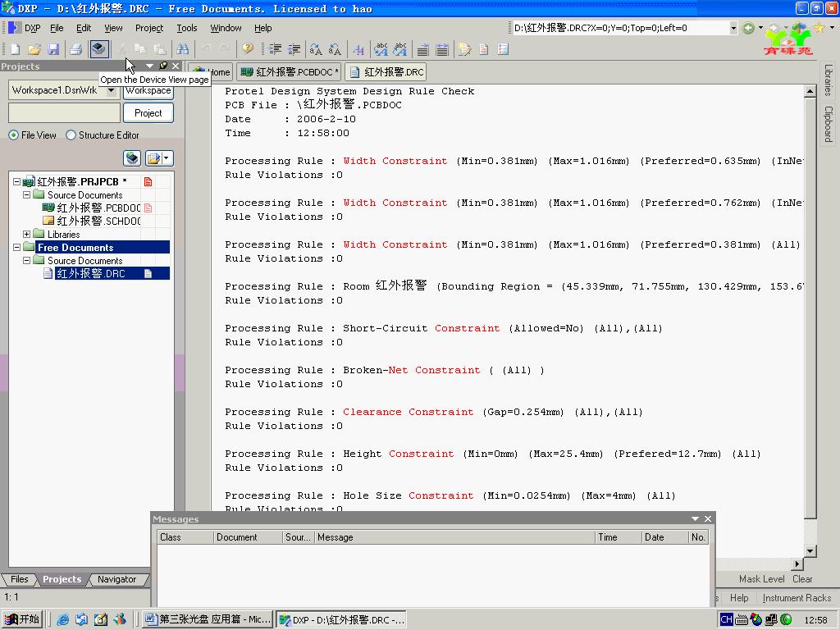Open the Workspace1.DsnWrk dropdown arrow

click(x=111, y=90)
